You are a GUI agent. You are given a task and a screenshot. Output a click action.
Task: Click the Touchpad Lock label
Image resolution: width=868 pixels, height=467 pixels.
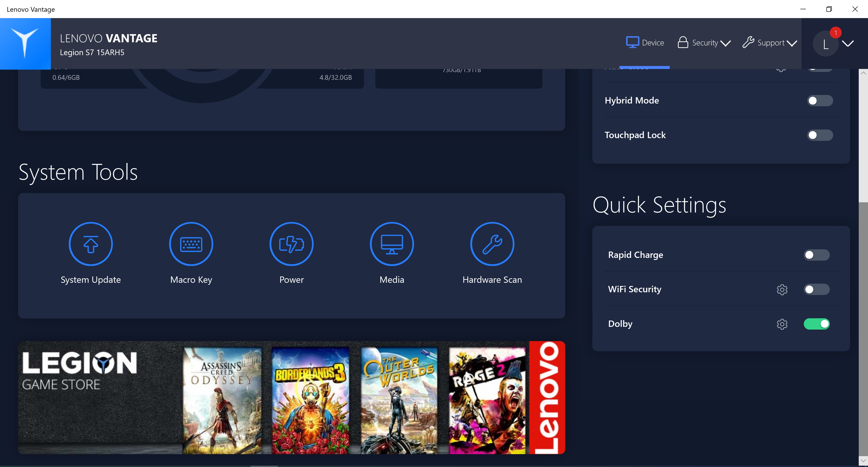point(635,135)
